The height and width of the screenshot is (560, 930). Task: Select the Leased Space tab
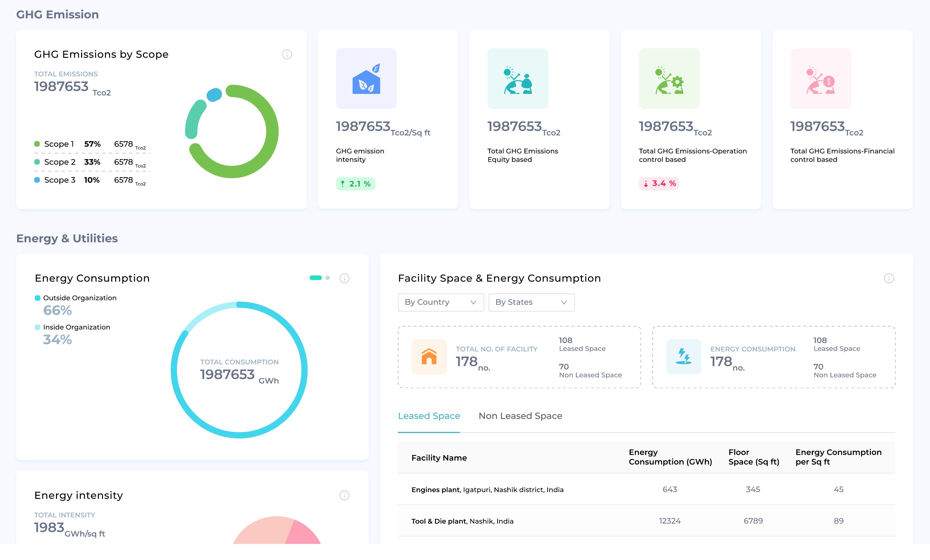429,416
